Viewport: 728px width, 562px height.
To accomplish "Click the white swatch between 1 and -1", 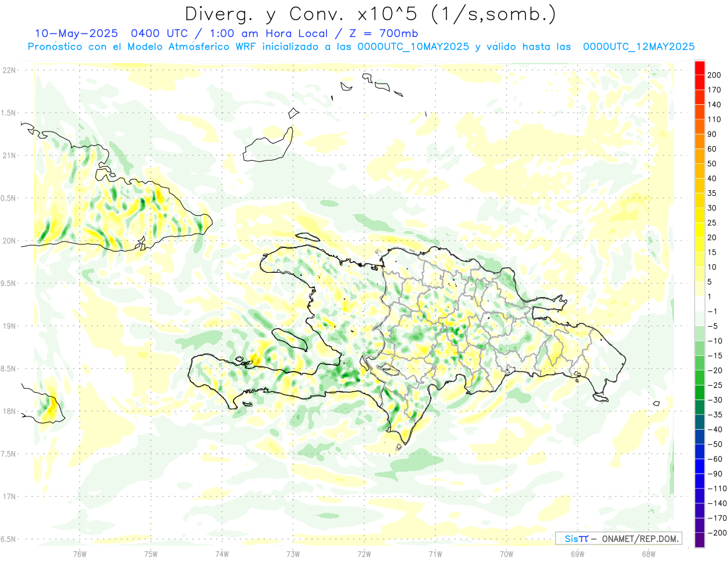I will (699, 304).
